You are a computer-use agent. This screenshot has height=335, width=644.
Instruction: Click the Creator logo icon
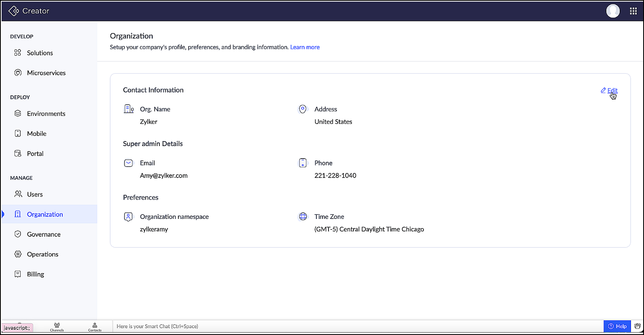[x=13, y=11]
